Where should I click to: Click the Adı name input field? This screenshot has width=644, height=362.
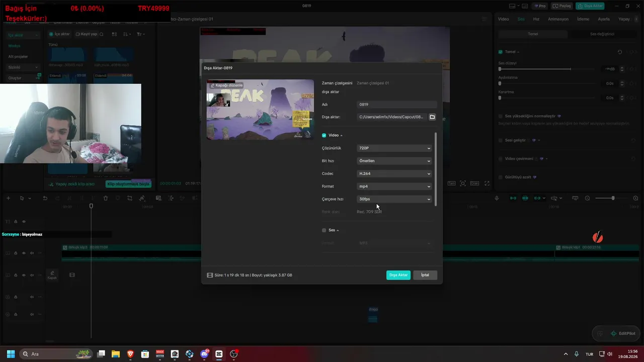click(x=397, y=105)
